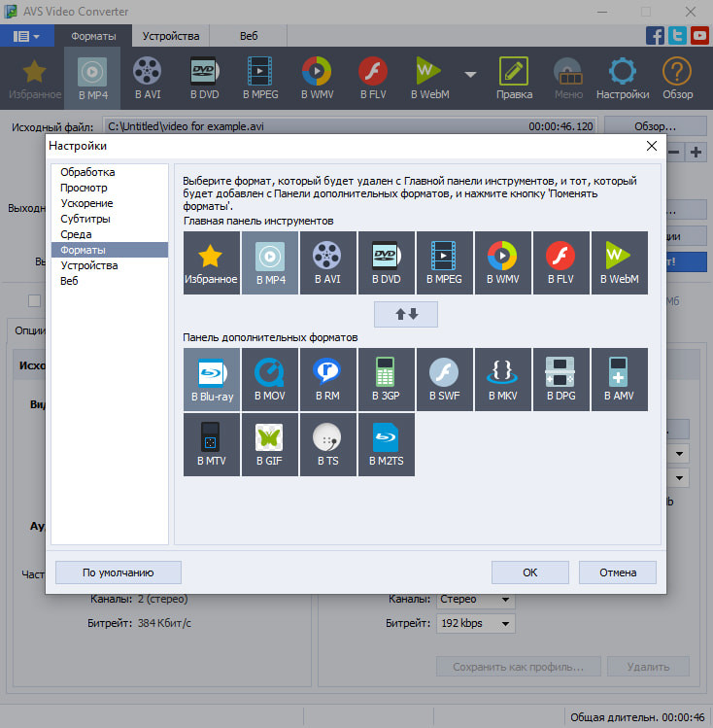Click the В AVI toolbar icon in main window
713x728 pixels.
[148, 78]
